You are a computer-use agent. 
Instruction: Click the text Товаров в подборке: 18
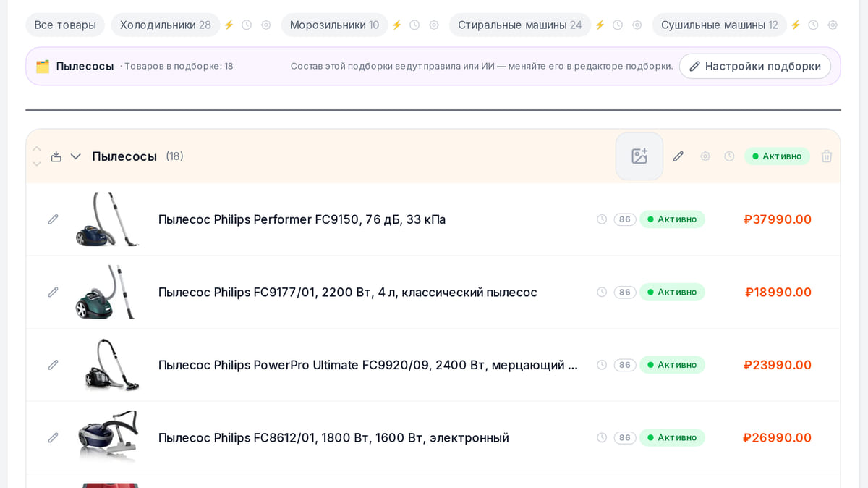[179, 66]
